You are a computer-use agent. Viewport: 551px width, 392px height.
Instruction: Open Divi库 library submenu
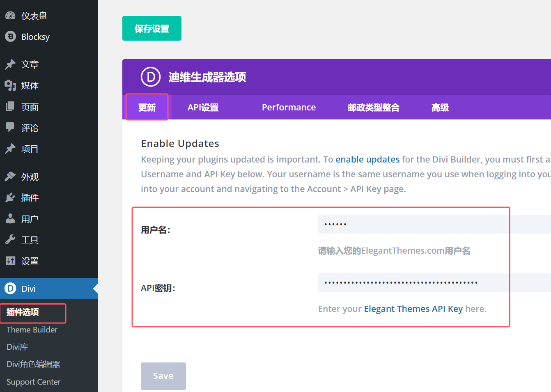[17, 347]
